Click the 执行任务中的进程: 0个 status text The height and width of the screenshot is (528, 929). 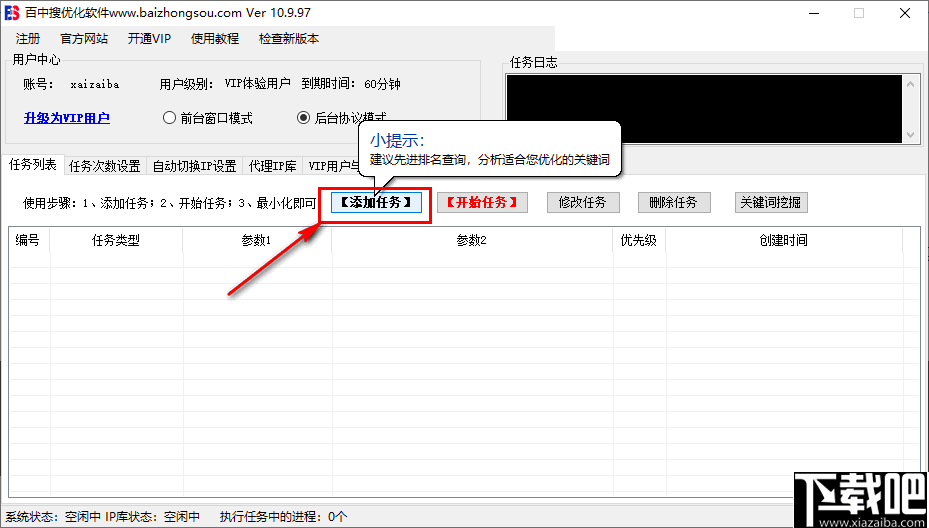point(284,517)
